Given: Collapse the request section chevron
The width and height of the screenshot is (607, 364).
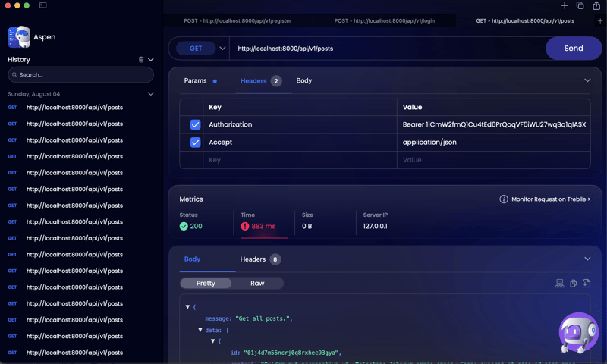Looking at the screenshot, I should point(587,80).
